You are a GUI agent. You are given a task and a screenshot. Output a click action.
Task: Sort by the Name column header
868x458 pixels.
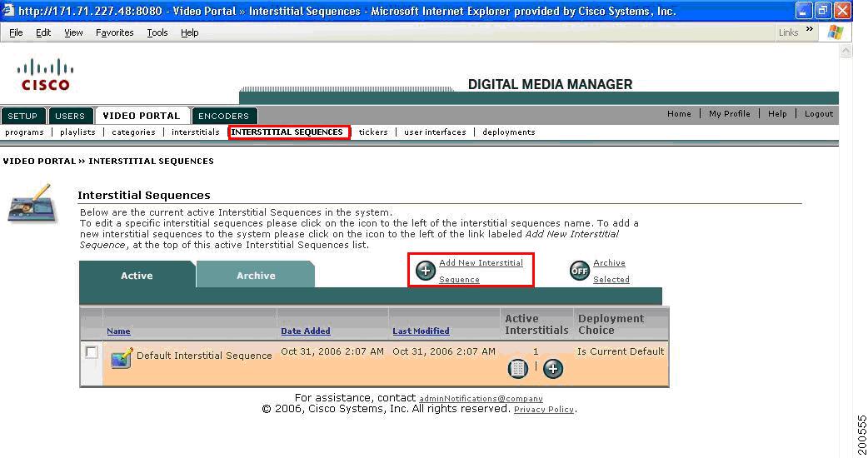[118, 331]
